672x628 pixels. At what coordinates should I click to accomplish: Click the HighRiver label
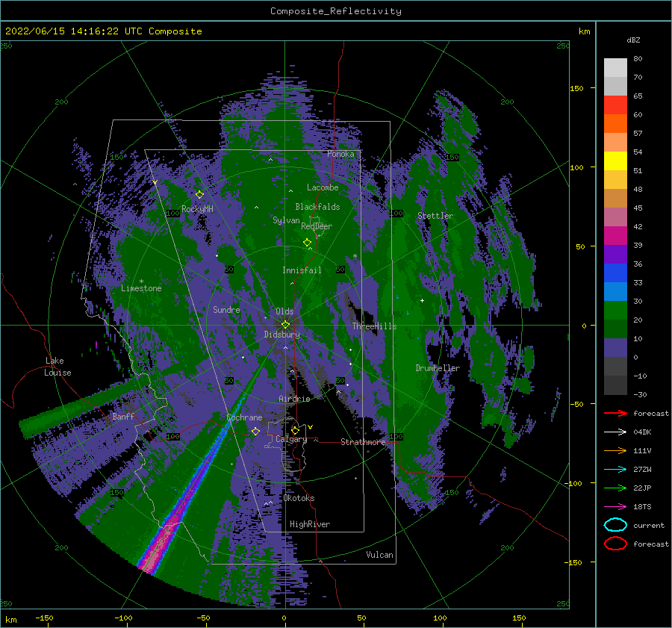(310, 524)
